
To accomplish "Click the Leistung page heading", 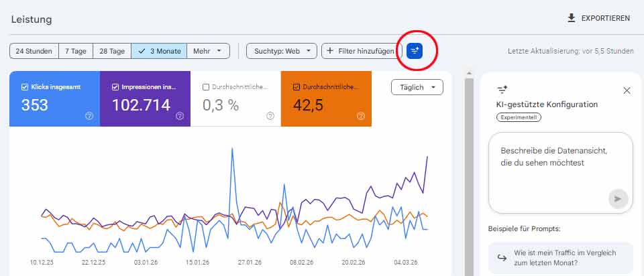I will coord(32,19).
